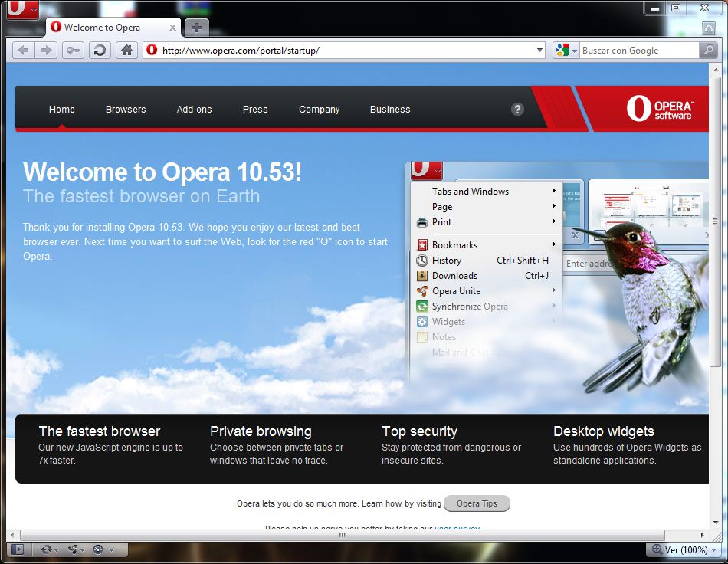This screenshot has width=728, height=564.
Task: Open the Opera Unite status bar icon
Action: pyautogui.click(x=73, y=549)
